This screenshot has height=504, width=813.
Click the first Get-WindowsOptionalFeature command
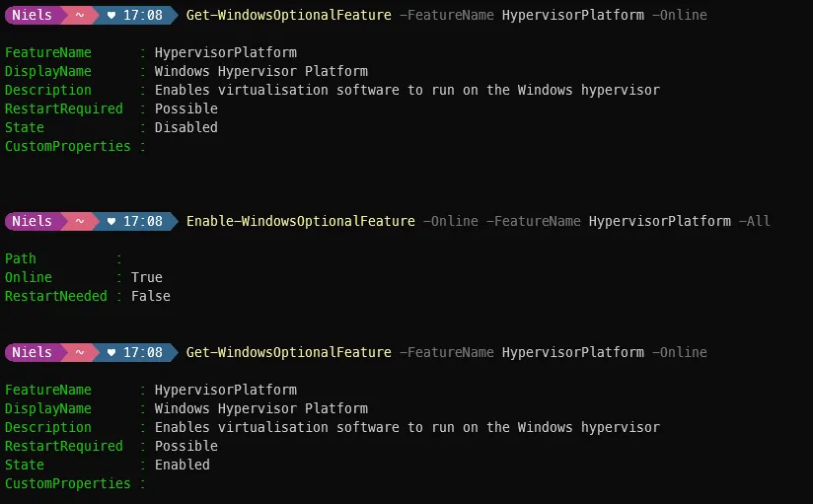[x=288, y=16]
